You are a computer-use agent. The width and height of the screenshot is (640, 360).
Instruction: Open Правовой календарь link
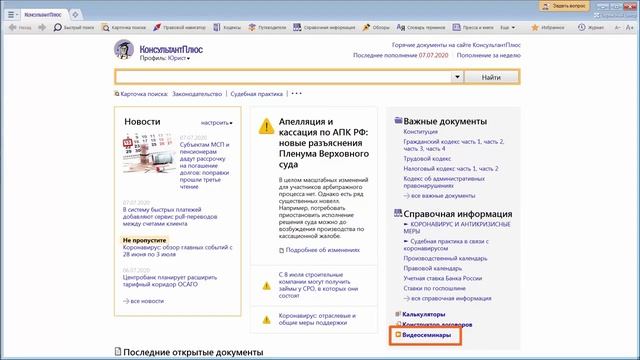coord(433,268)
